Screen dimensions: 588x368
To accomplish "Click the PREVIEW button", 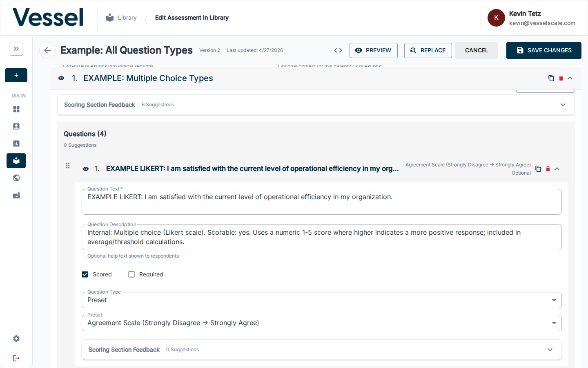I will point(374,50).
